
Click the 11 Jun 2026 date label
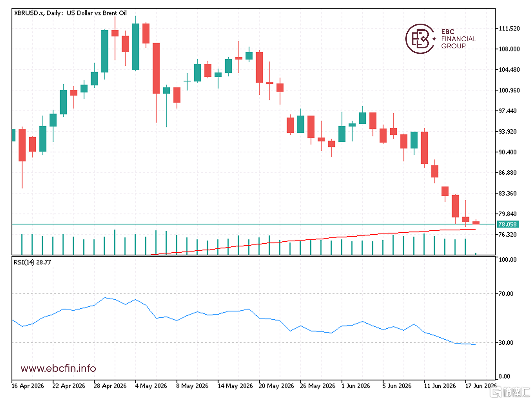440,386
